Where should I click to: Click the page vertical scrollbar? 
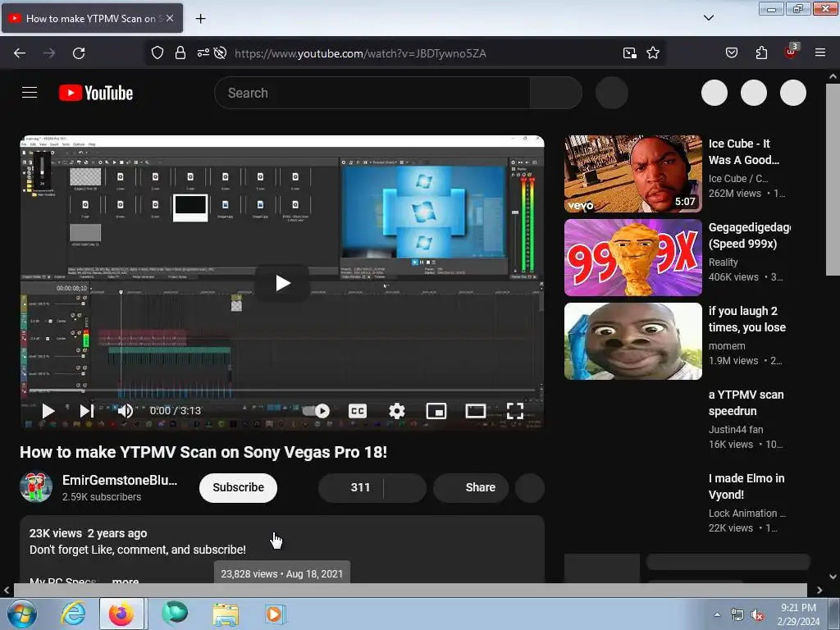point(833,180)
